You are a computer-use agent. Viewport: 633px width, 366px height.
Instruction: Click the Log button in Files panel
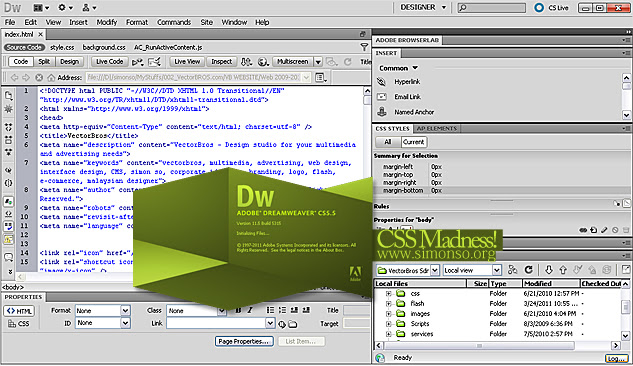click(x=616, y=358)
